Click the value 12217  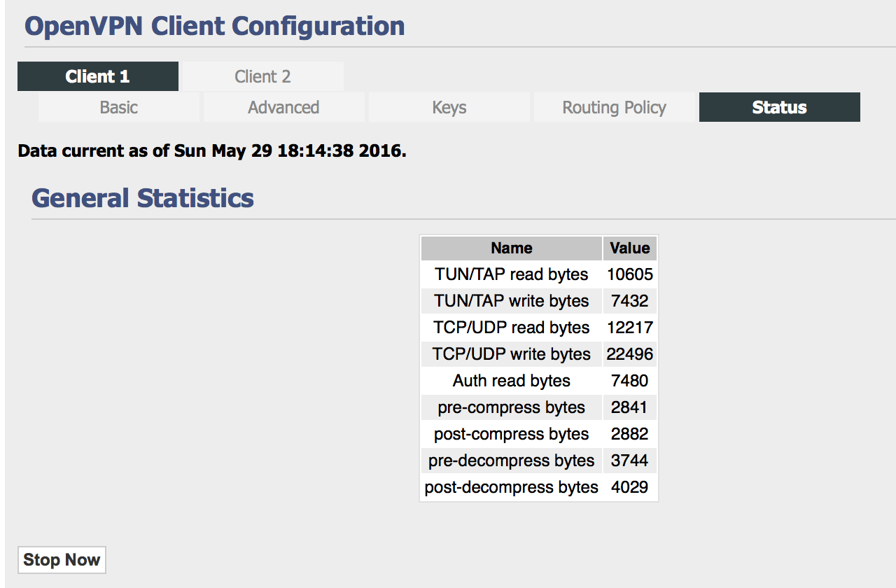point(630,328)
